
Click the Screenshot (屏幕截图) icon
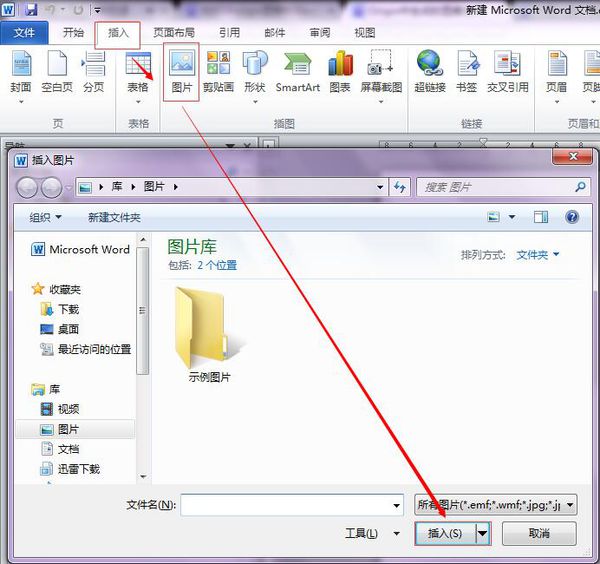(380, 62)
